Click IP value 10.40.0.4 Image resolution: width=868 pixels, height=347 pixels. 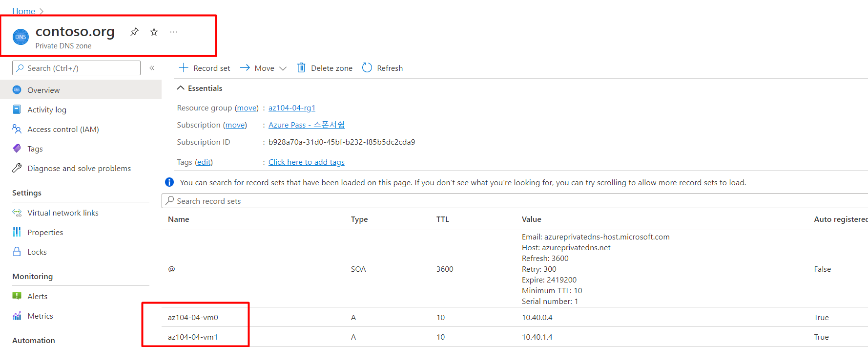tap(537, 317)
